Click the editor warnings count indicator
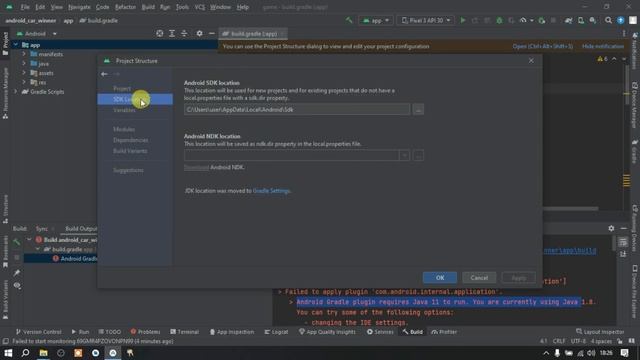Image resolution: width=640 pixels, height=360 pixels. pyautogui.click(x=602, y=59)
